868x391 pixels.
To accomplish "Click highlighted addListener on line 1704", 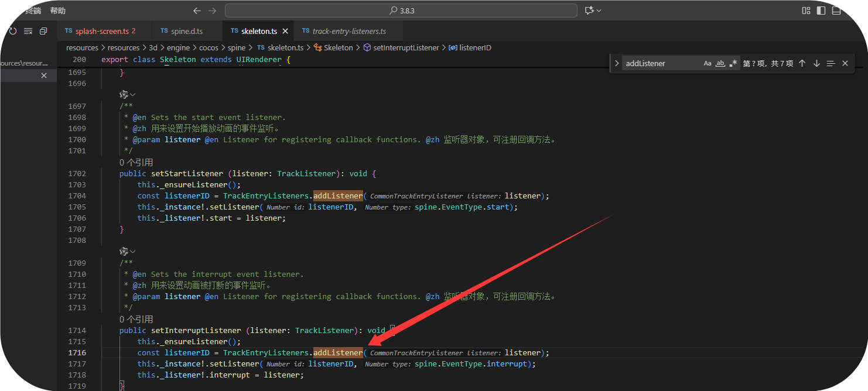I will tap(338, 195).
